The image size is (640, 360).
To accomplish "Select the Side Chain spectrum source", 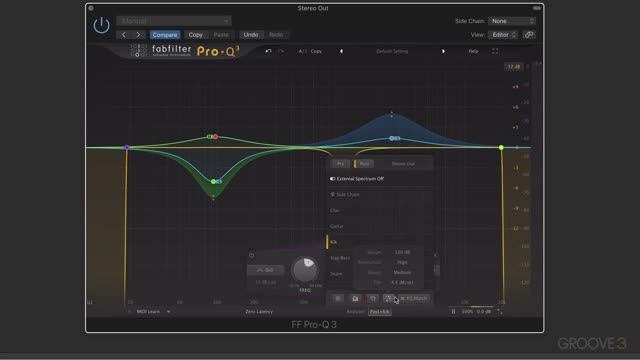I will coord(345,195).
